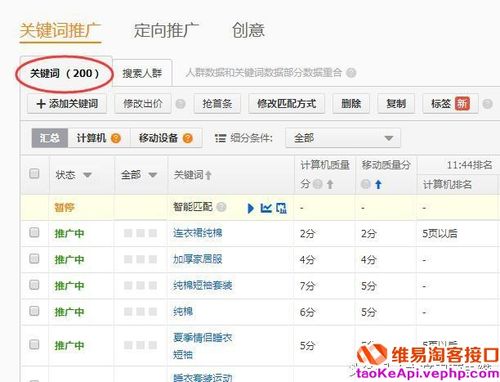Select the 移动设备 device tab
Image resolution: width=500 pixels, height=382 pixels.
point(166,138)
